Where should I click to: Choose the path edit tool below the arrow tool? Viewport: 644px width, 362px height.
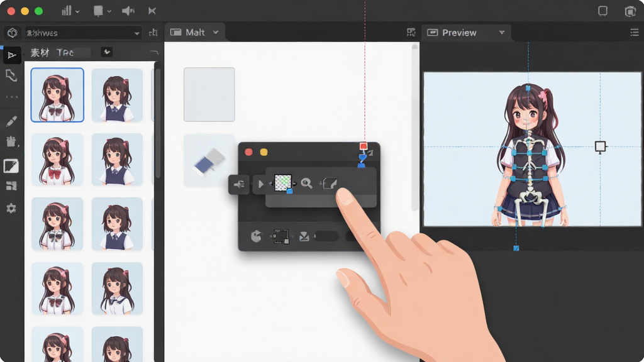tap(11, 75)
